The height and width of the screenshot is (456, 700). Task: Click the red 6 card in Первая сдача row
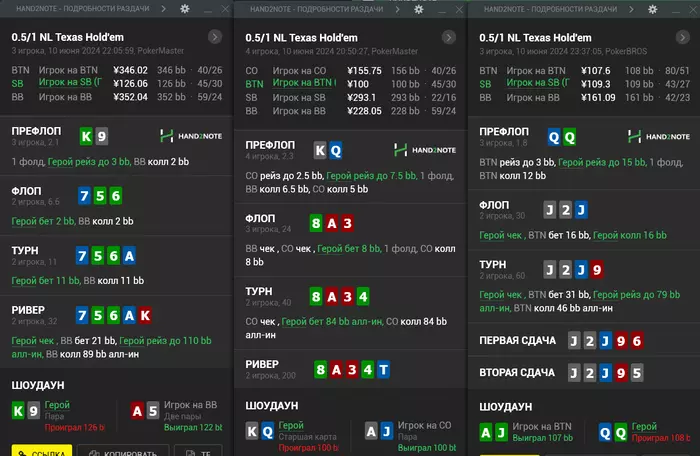[x=637, y=341]
